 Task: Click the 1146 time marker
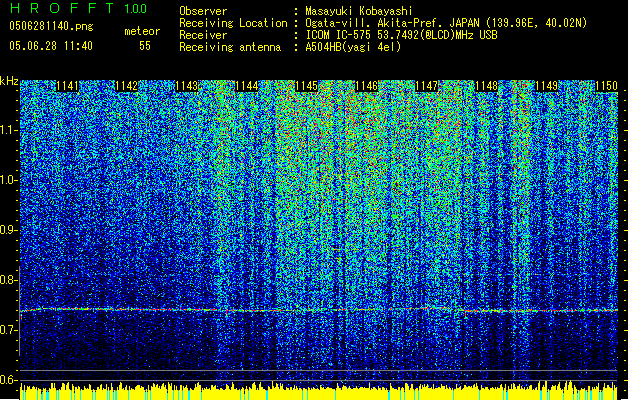click(367, 86)
